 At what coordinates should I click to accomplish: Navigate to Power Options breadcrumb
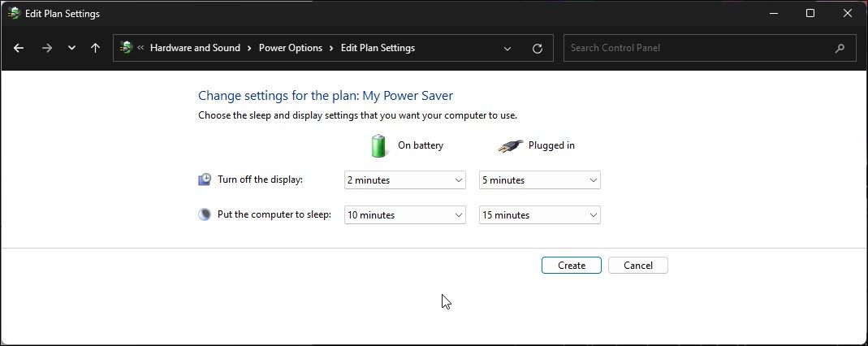point(291,48)
